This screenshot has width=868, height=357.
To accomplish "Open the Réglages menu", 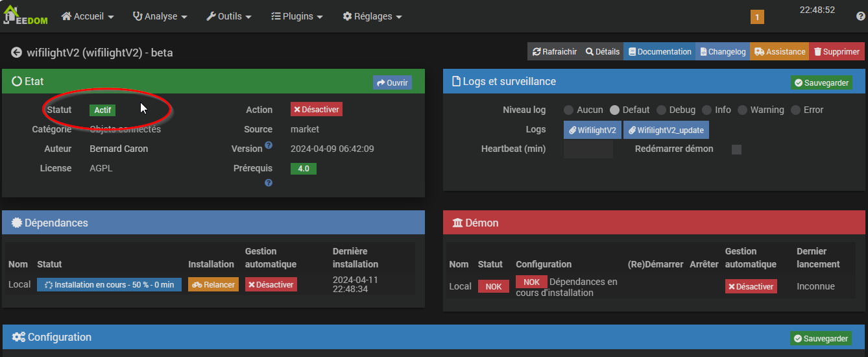I will pos(372,16).
